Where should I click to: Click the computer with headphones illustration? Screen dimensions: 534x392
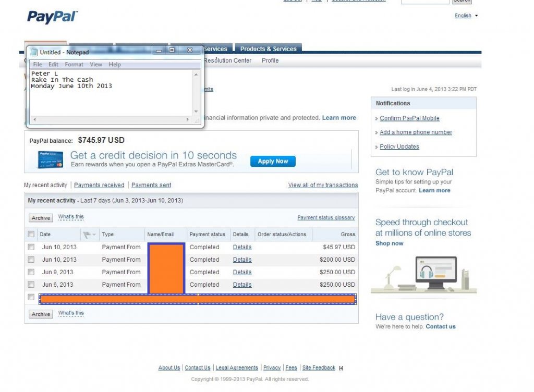click(x=436, y=273)
